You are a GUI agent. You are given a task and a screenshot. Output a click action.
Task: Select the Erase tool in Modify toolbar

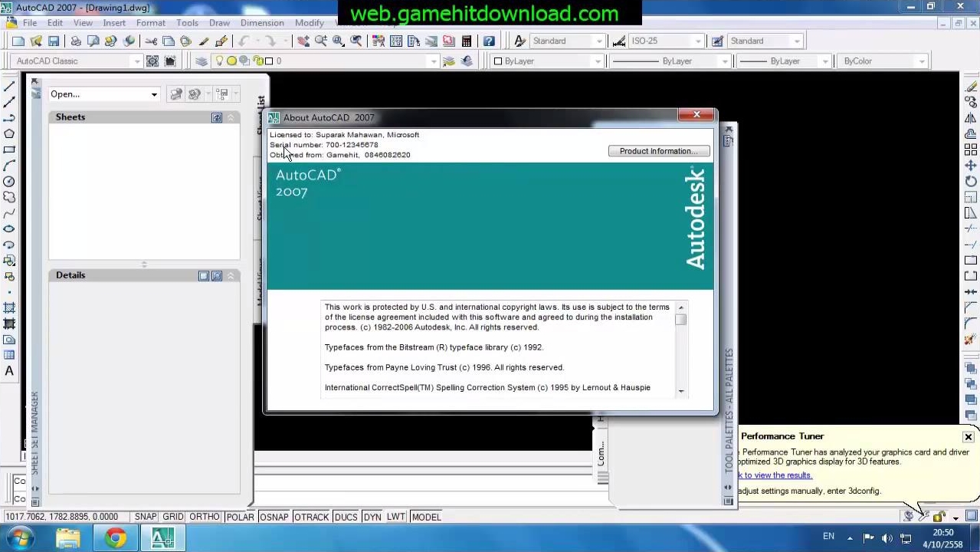971,86
